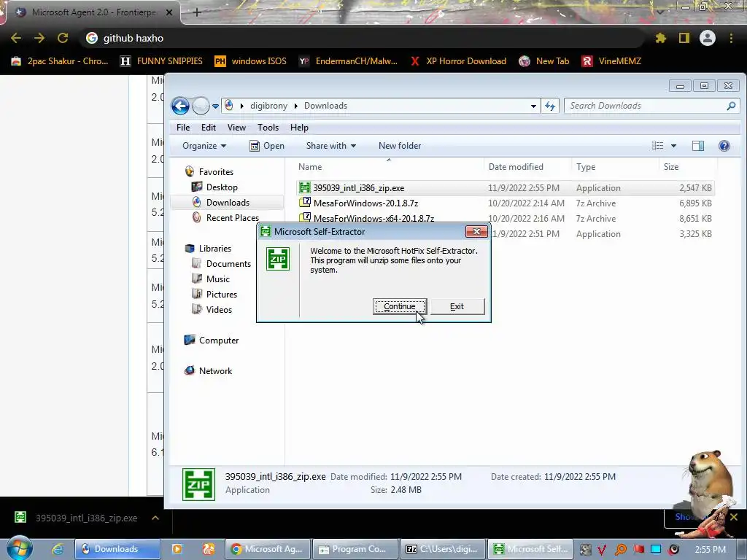Expand the download item options chevron
This screenshot has height=560, width=747.
(x=155, y=518)
